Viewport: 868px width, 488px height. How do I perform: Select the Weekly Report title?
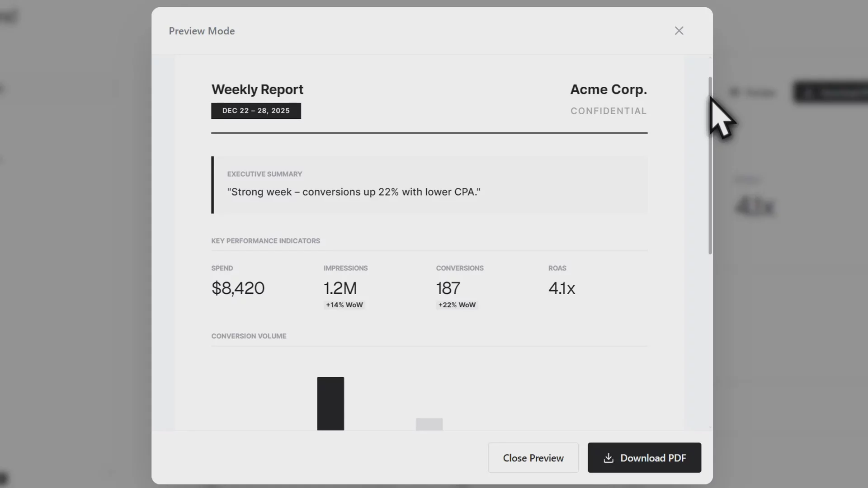coord(257,89)
